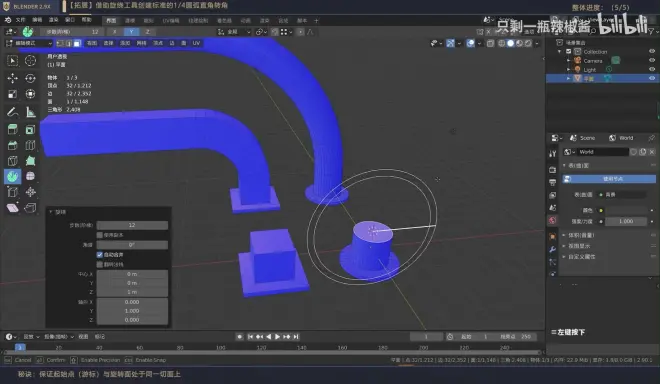Play the timeline animation
Screen dimensions: 660x384
coord(277,336)
